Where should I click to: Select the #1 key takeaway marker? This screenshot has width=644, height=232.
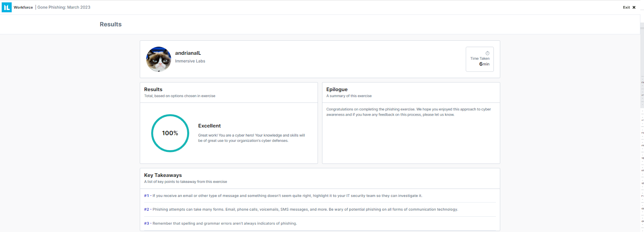coord(147,196)
